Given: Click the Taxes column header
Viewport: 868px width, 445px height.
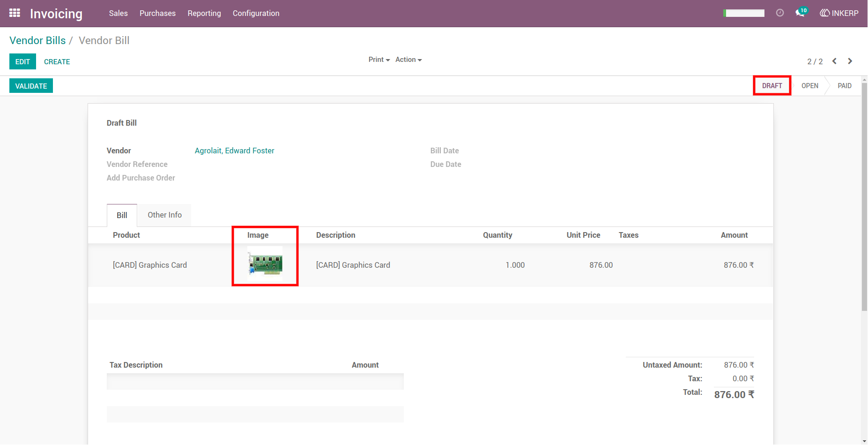Looking at the screenshot, I should click(629, 235).
